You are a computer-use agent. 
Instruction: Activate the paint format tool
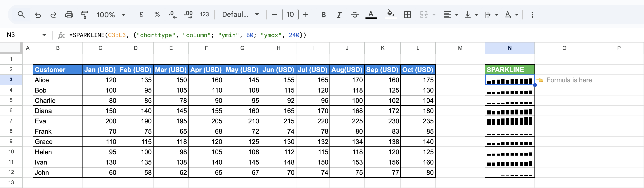tap(84, 15)
